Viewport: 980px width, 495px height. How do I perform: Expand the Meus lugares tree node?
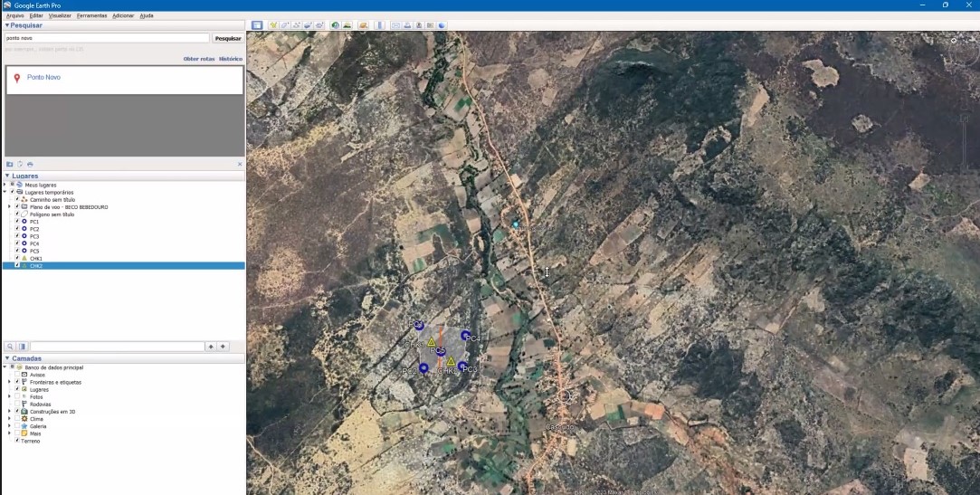click(5, 185)
